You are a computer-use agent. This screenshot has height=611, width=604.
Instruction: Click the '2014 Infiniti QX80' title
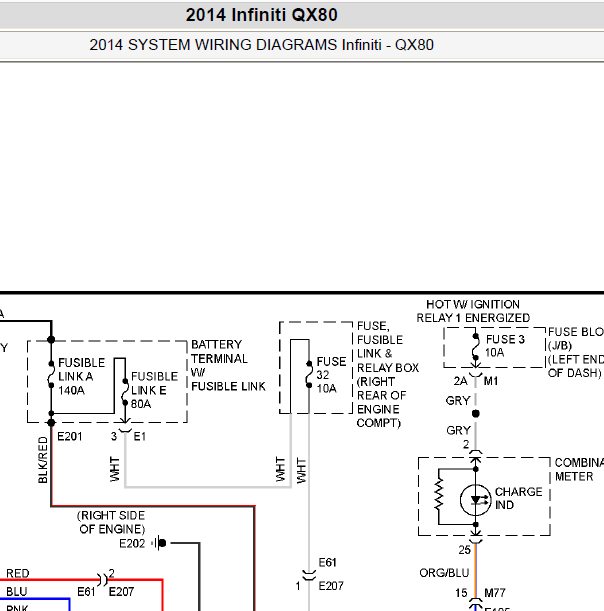pos(261,15)
